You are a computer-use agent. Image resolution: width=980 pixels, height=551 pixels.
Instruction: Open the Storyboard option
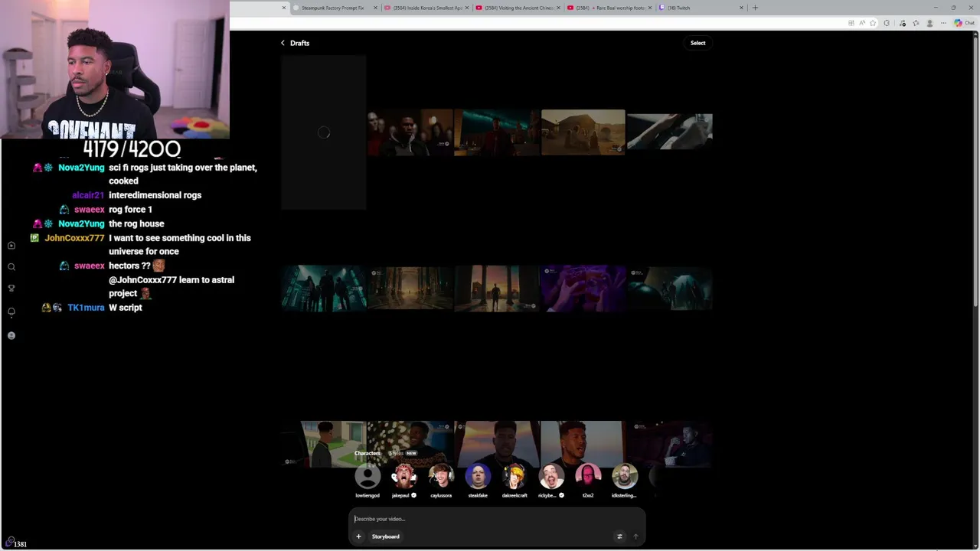click(x=385, y=536)
